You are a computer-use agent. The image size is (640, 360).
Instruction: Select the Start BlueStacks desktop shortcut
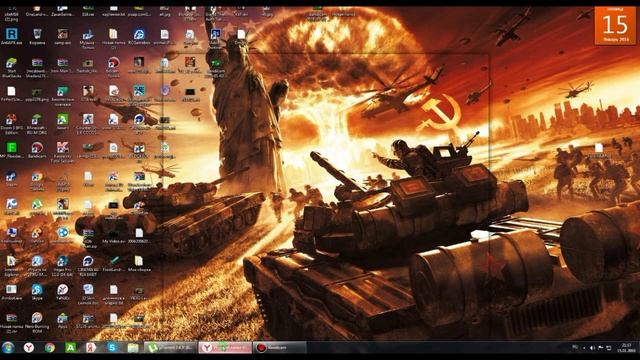coord(11,67)
